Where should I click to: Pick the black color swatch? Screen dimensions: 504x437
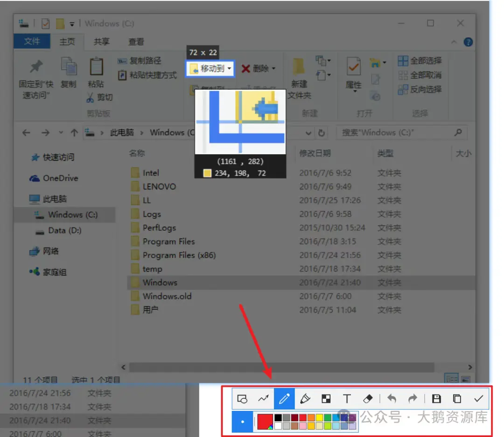278,417
